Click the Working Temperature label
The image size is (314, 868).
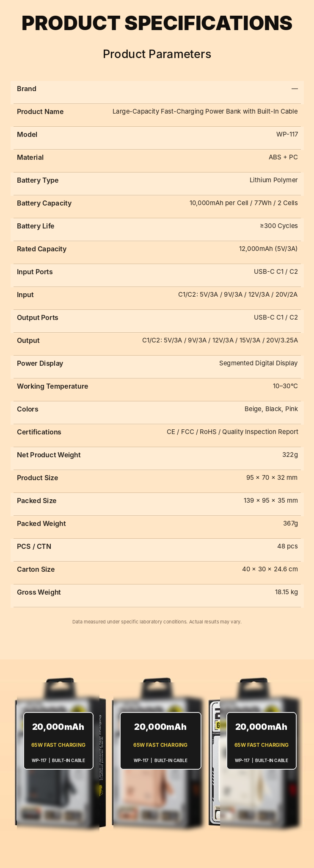52,386
